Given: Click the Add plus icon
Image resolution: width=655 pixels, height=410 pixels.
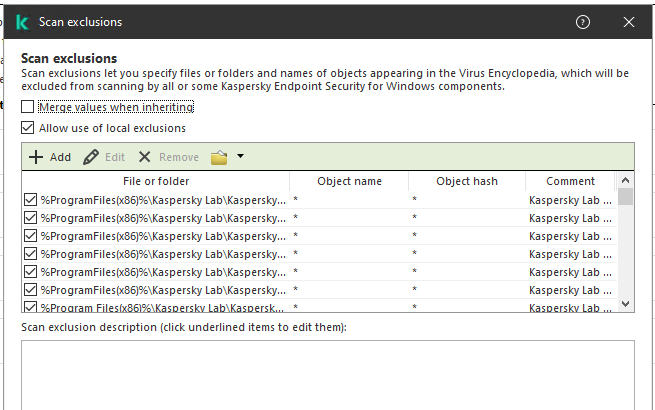Looking at the screenshot, I should (x=36, y=157).
